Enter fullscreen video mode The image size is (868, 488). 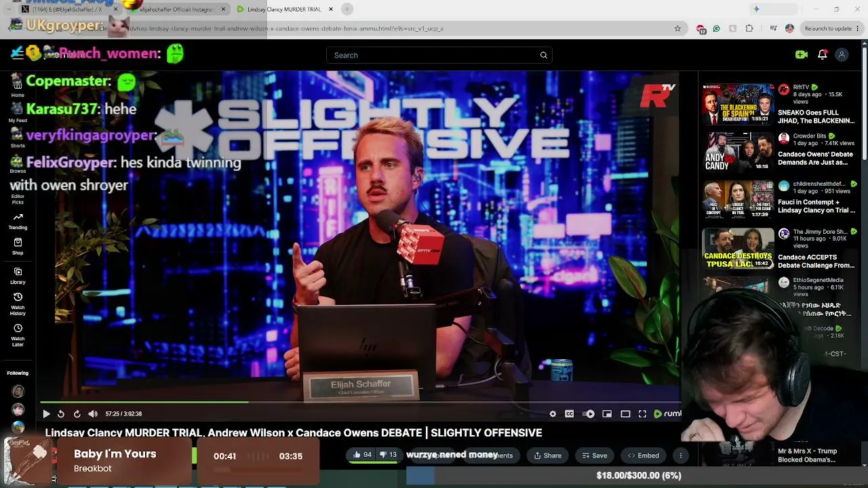642,413
